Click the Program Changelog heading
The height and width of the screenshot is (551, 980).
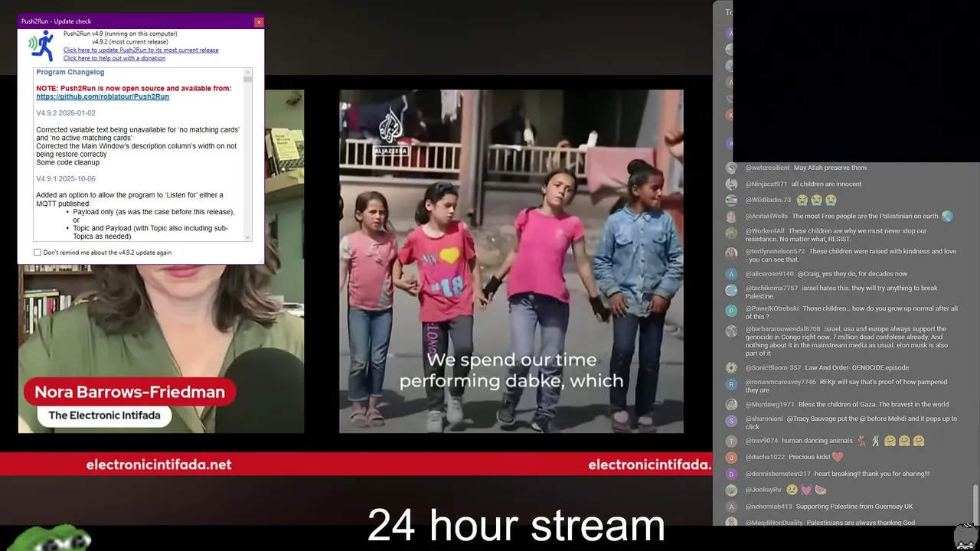point(70,73)
